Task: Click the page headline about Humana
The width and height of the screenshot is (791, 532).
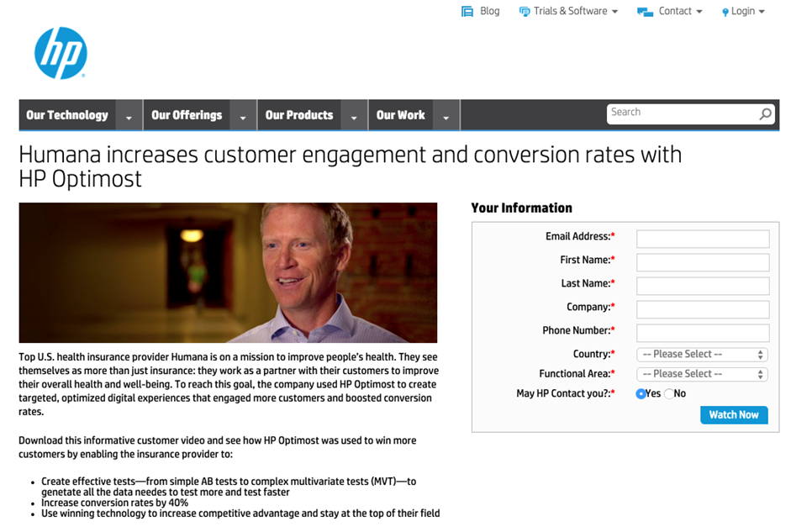Action: [350, 166]
